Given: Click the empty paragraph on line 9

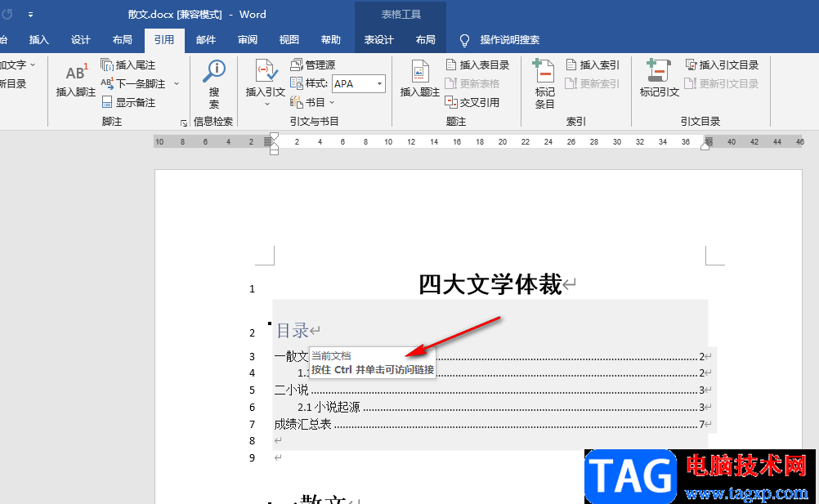Looking at the screenshot, I should 278,457.
